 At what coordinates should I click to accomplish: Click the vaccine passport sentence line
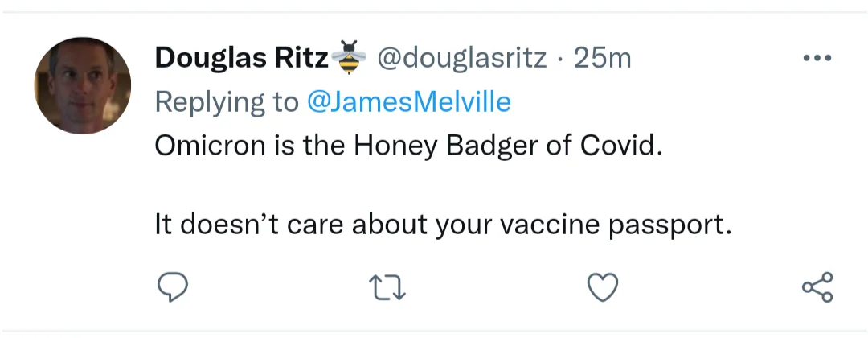point(443,226)
